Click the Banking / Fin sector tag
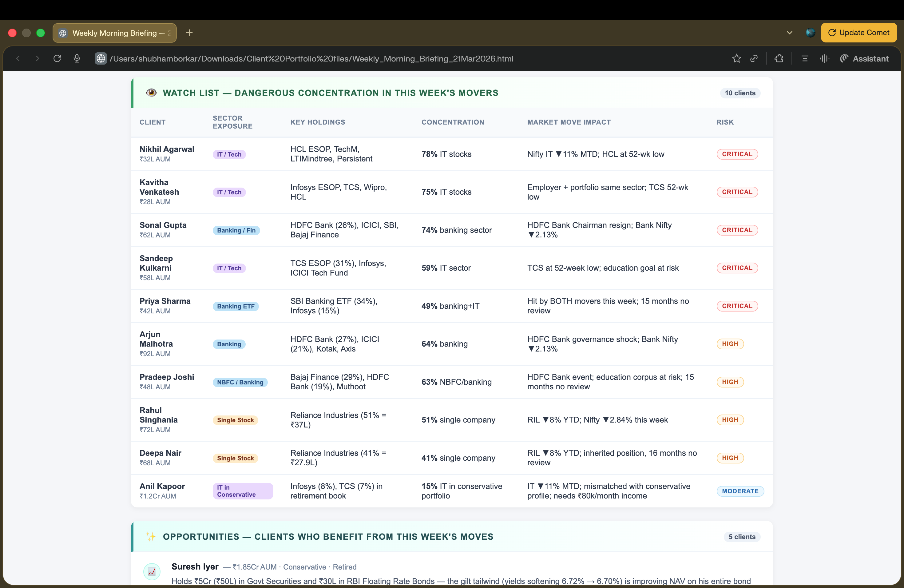This screenshot has height=588, width=904. tap(236, 230)
